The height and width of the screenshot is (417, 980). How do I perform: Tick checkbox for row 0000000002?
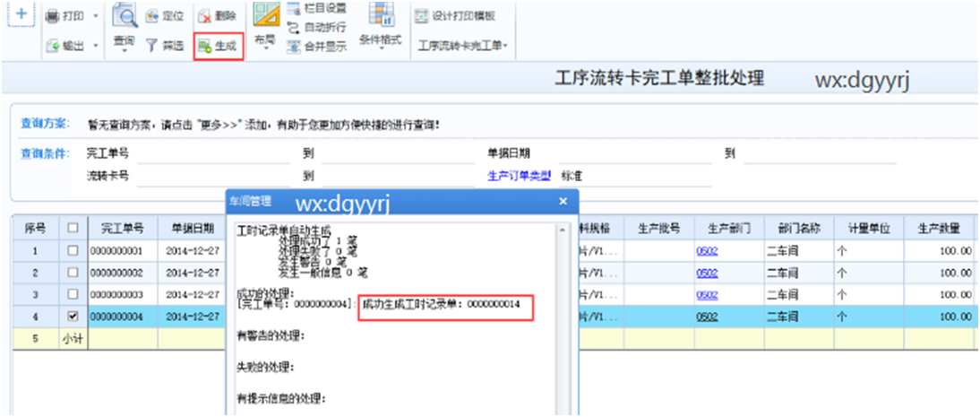click(73, 273)
